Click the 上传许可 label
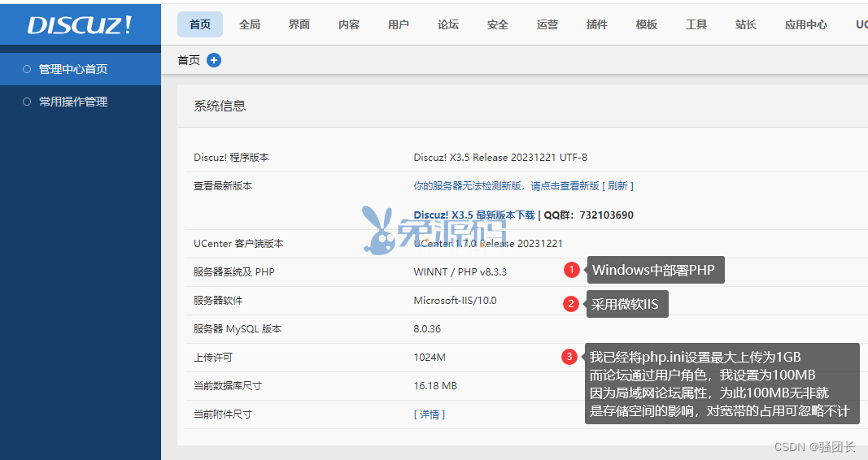 [x=213, y=357]
